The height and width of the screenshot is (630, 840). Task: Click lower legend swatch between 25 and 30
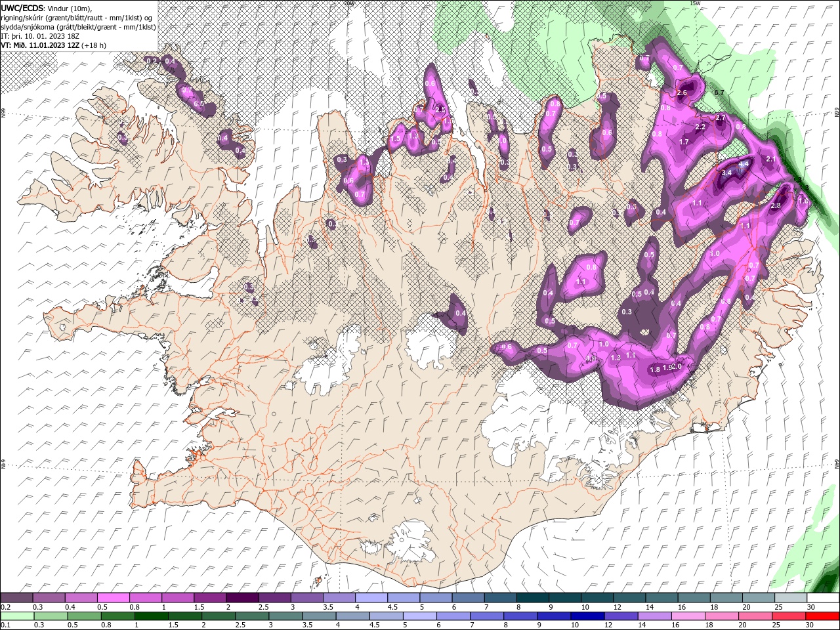(x=789, y=616)
